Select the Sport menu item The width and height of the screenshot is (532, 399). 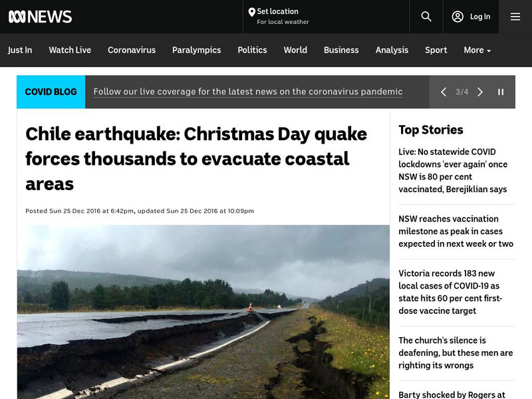click(436, 50)
